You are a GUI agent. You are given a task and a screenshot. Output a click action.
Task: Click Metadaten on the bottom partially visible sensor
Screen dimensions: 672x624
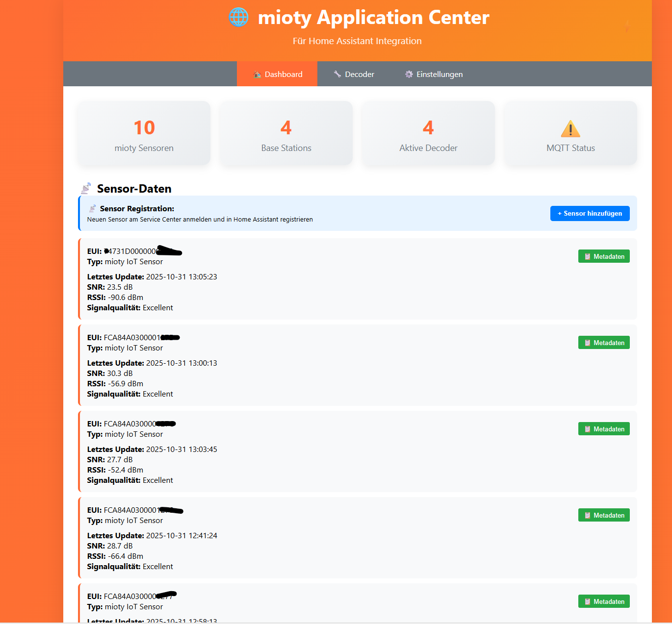click(604, 601)
